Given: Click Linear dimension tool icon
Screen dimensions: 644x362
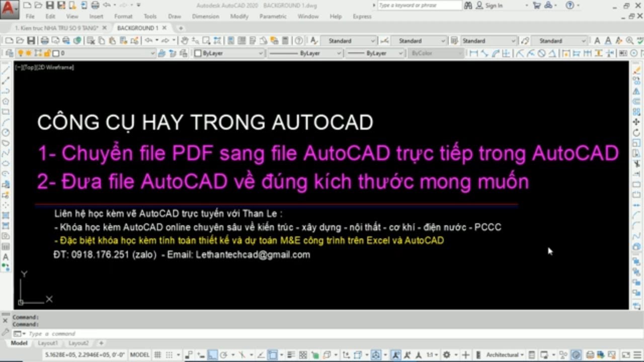Looking at the screenshot, I should coord(473,53).
